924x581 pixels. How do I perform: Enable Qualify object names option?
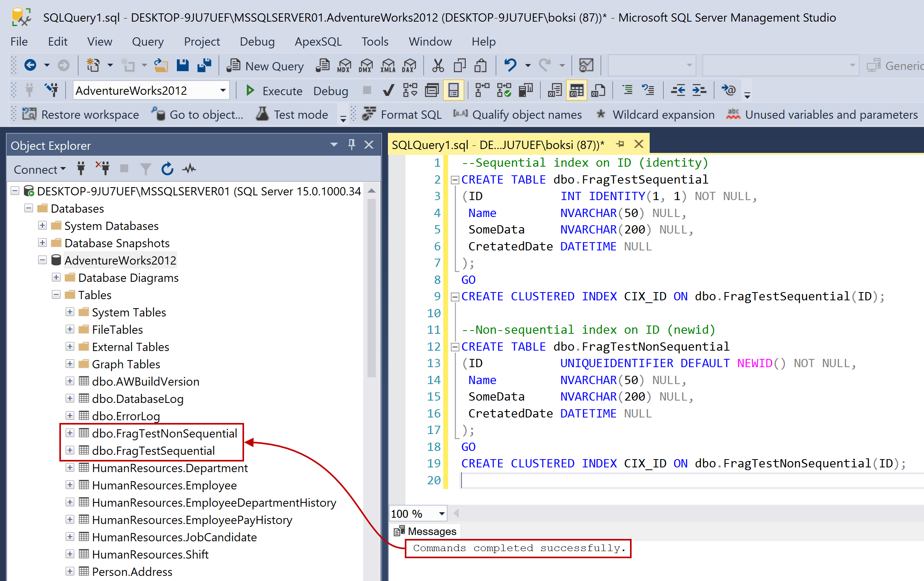(518, 114)
